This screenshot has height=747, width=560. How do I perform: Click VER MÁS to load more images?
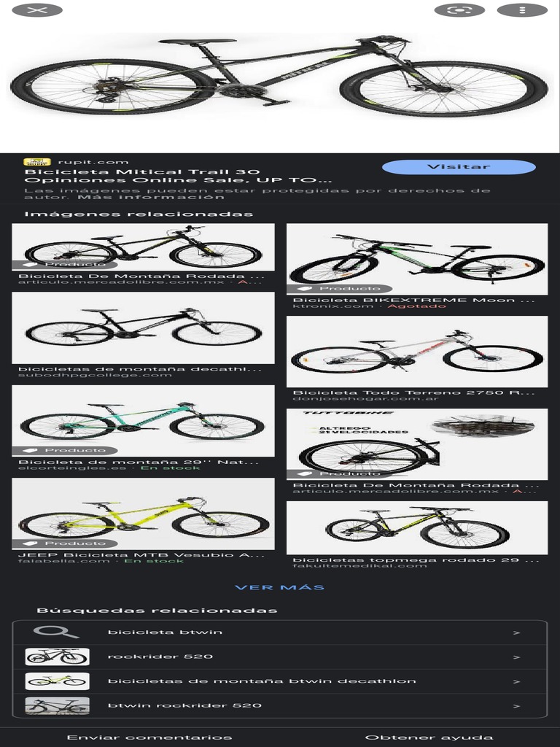click(x=279, y=587)
